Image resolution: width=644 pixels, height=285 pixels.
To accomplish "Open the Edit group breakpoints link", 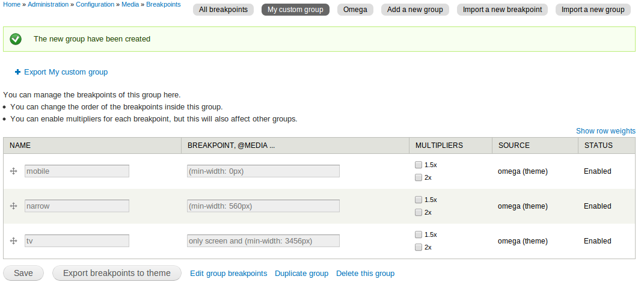I will coord(228,274).
